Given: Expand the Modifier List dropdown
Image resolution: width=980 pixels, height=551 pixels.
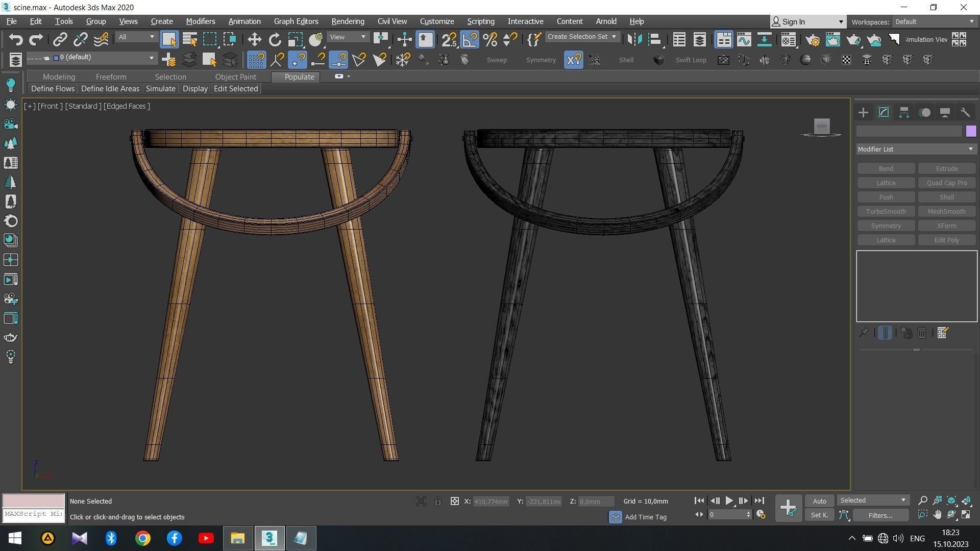Looking at the screenshot, I should (x=916, y=149).
